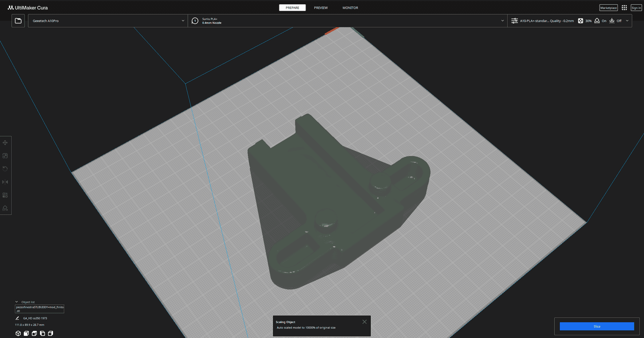644x338 pixels.
Task: Select pezzofinestraSTLBUDDY model in object list
Action: pyautogui.click(x=40, y=309)
